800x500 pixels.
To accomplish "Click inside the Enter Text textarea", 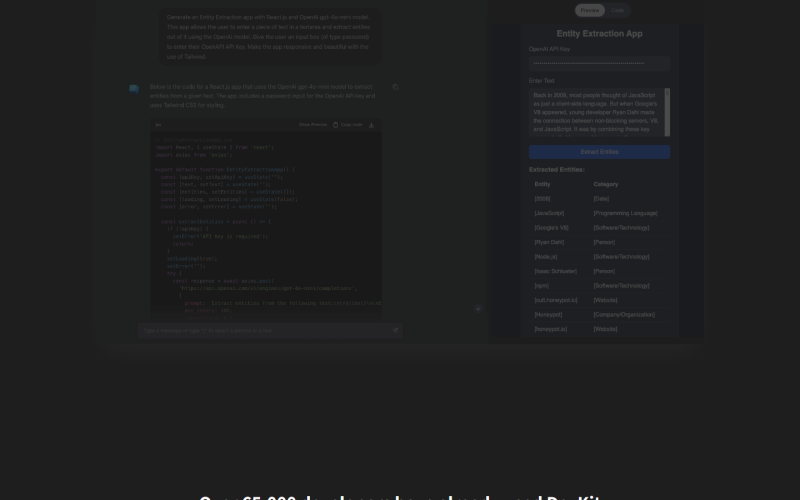I will pos(596,112).
